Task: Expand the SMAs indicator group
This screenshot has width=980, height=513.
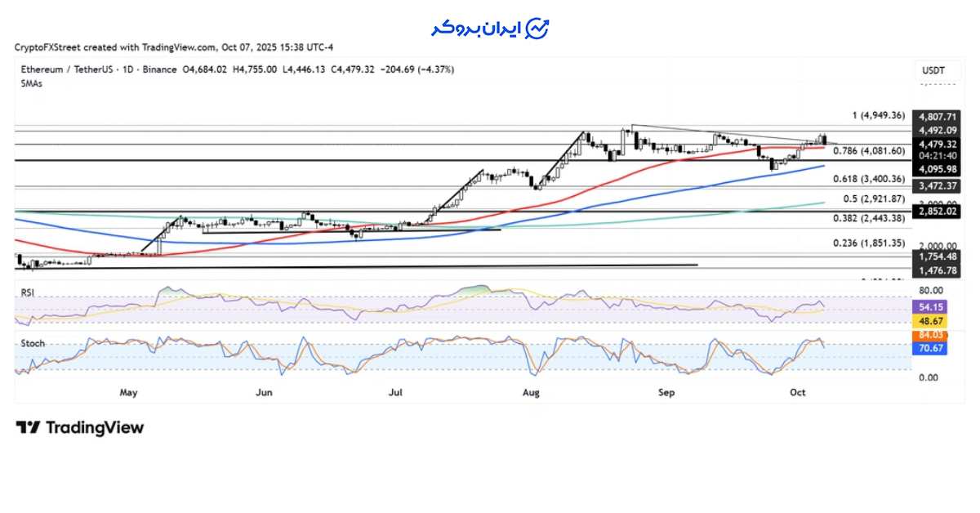Action: pos(30,83)
